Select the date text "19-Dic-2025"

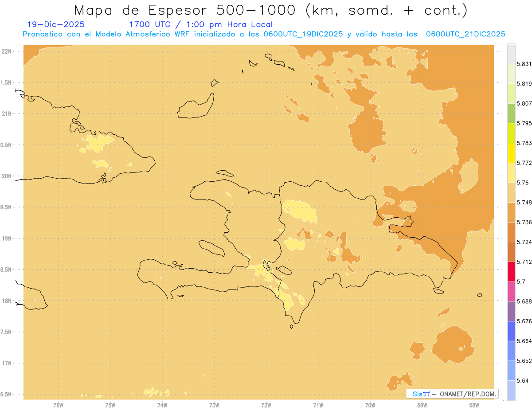pos(56,25)
